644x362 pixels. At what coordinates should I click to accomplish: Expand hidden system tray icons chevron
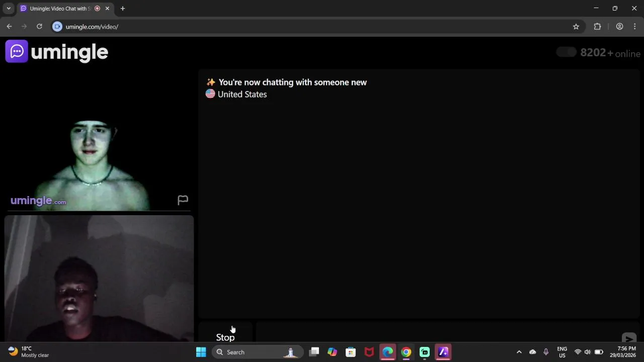[519, 352]
